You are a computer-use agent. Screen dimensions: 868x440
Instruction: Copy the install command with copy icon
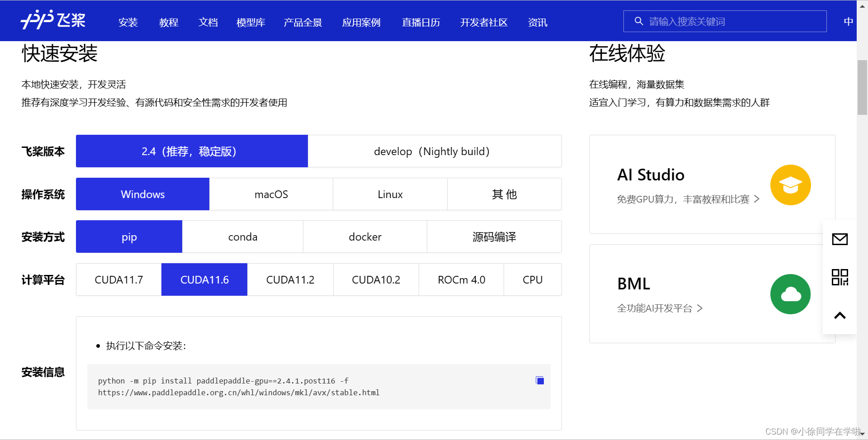coord(539,380)
